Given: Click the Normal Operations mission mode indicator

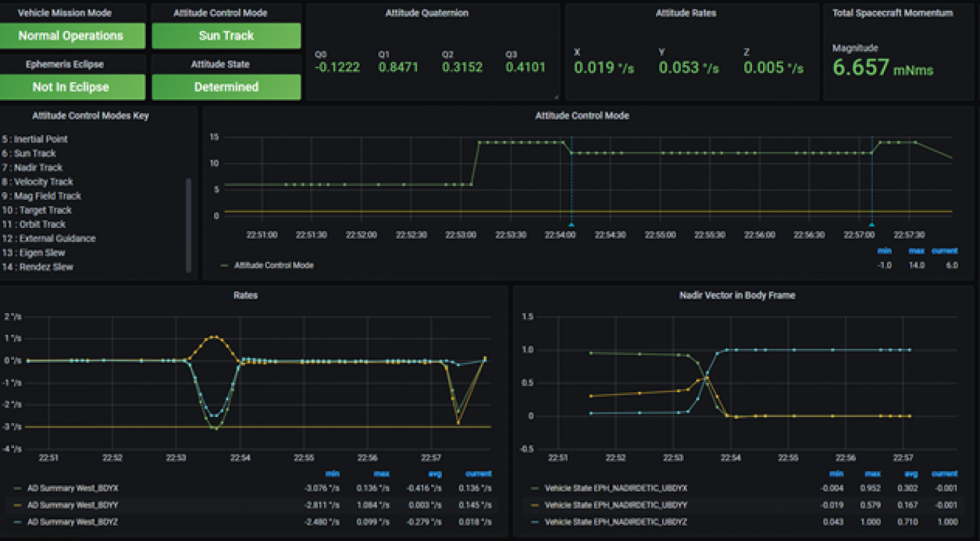Looking at the screenshot, I should tap(72, 36).
